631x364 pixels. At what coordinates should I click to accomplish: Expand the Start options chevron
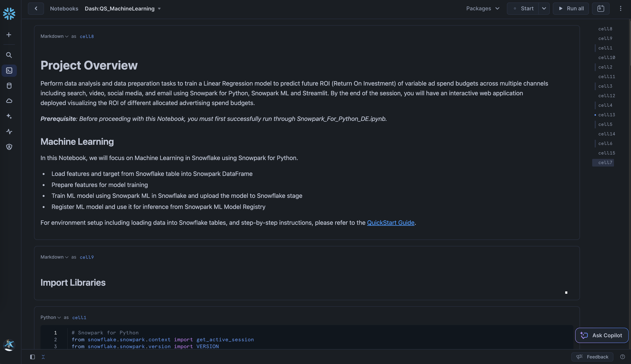click(544, 9)
